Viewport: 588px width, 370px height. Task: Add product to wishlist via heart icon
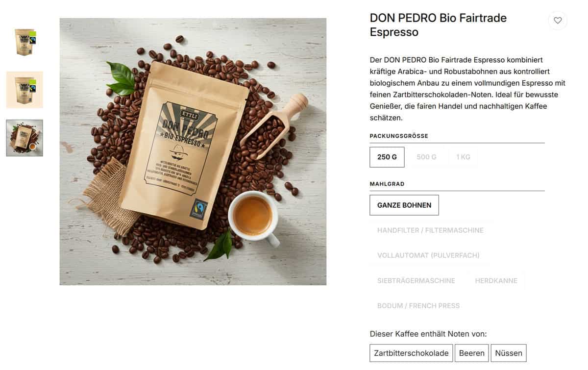coord(558,21)
